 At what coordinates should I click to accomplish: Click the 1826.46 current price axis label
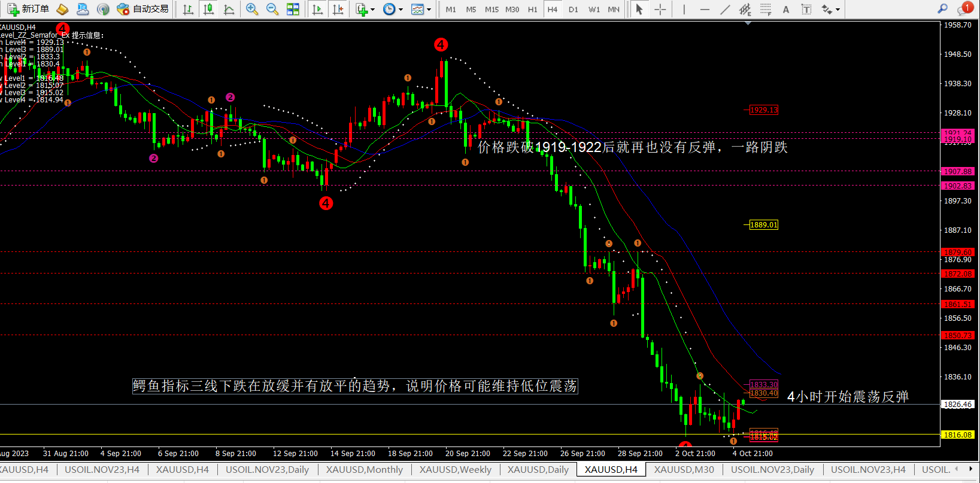[958, 405]
